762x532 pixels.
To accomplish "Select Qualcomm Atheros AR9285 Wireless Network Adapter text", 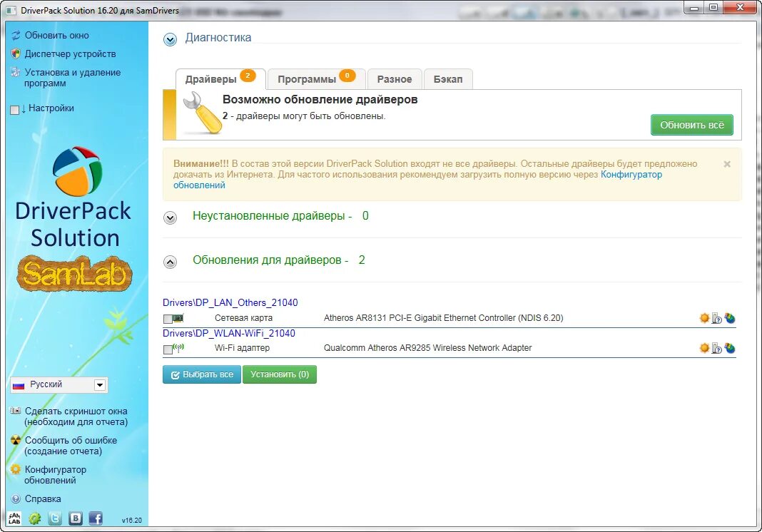I will (427, 348).
